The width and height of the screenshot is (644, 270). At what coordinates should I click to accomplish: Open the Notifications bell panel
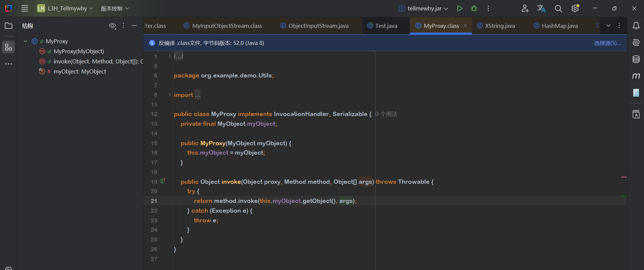point(636,26)
